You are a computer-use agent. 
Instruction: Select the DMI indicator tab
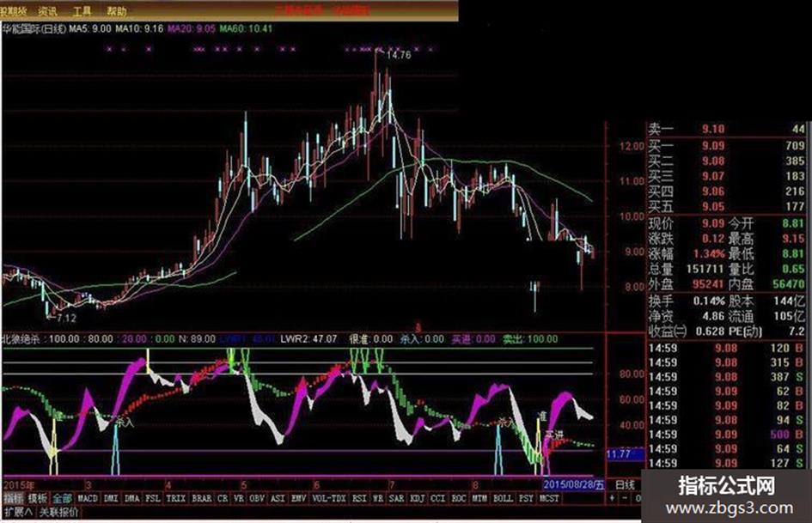pyautogui.click(x=110, y=498)
